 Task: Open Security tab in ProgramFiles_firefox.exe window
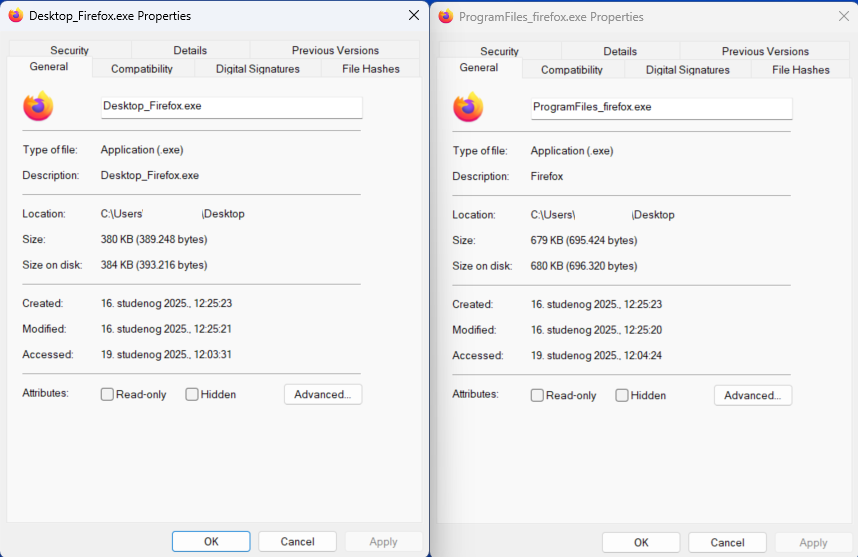500,51
